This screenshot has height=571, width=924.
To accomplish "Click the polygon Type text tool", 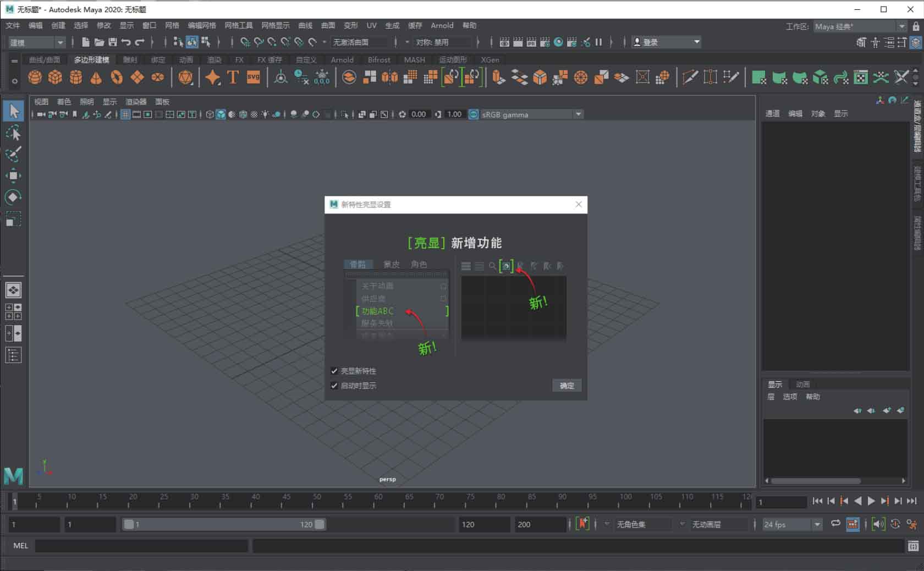I will click(233, 78).
